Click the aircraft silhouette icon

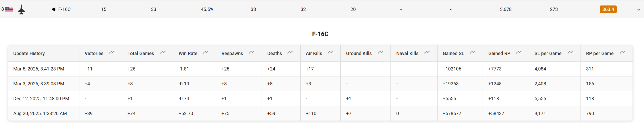[x=21, y=10]
